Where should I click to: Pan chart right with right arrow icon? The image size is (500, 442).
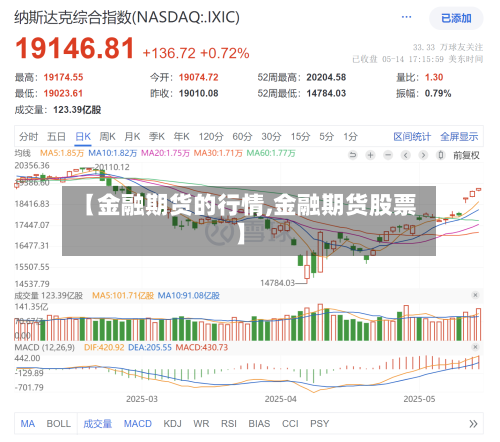pos(423,155)
